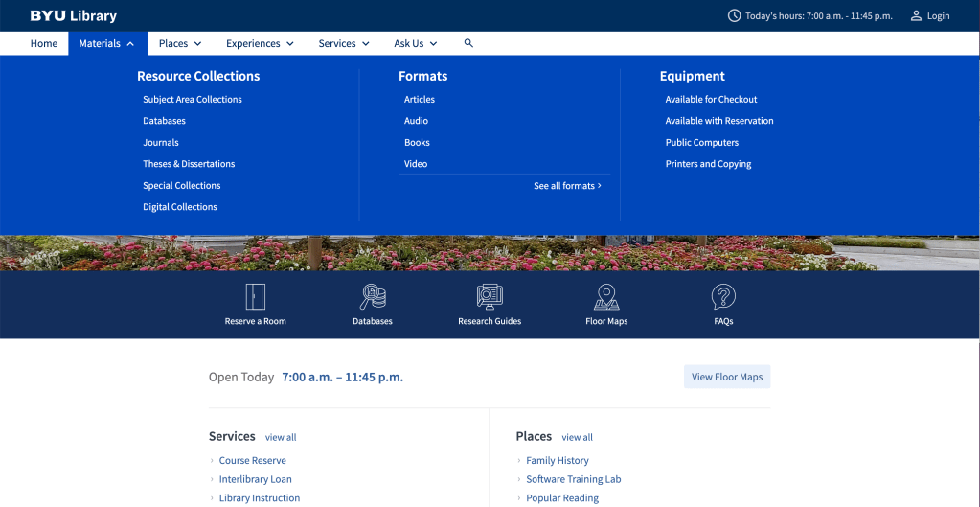
Task: Click the See all formats link
Action: [567, 186]
